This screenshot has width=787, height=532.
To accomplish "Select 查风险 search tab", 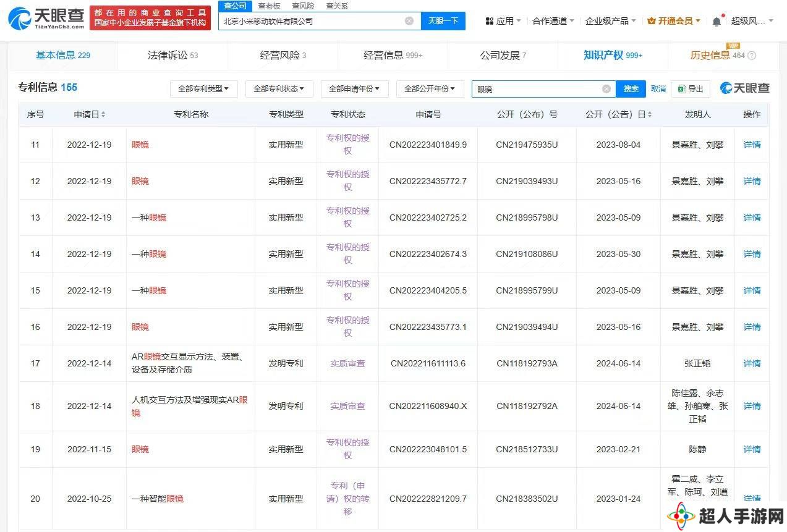I will (x=303, y=6).
